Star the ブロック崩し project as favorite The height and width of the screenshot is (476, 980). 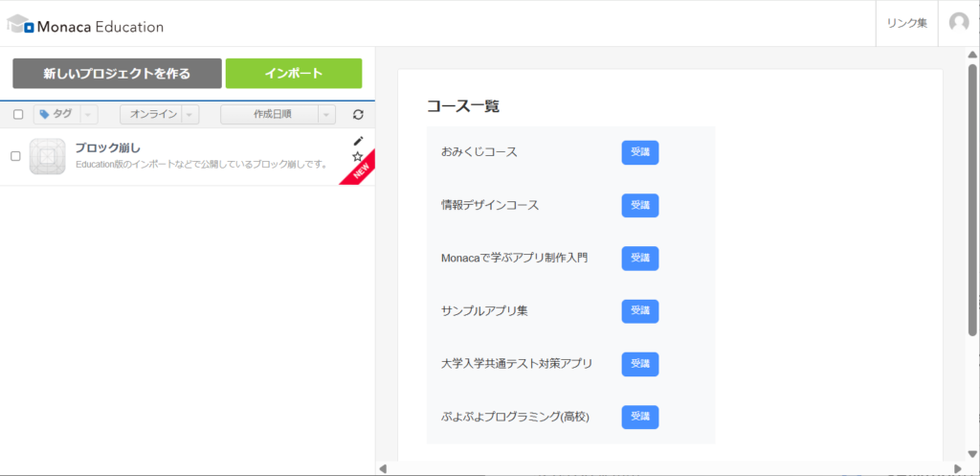click(357, 156)
